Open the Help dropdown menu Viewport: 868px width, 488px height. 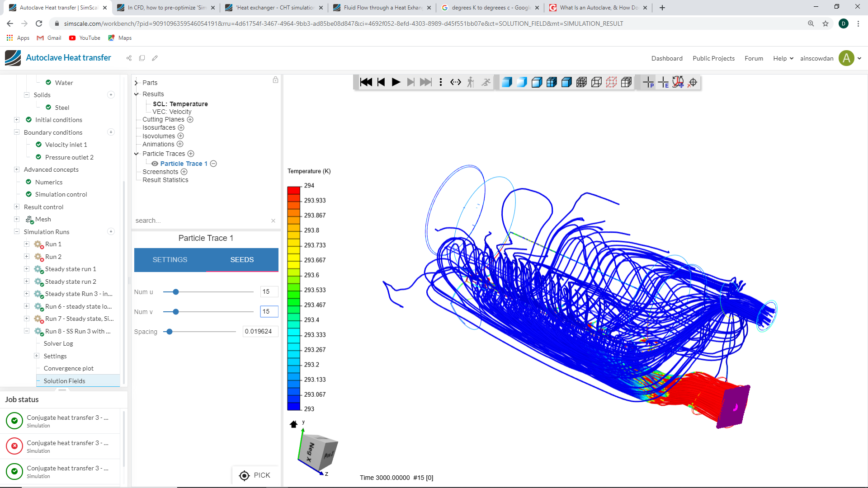(783, 58)
